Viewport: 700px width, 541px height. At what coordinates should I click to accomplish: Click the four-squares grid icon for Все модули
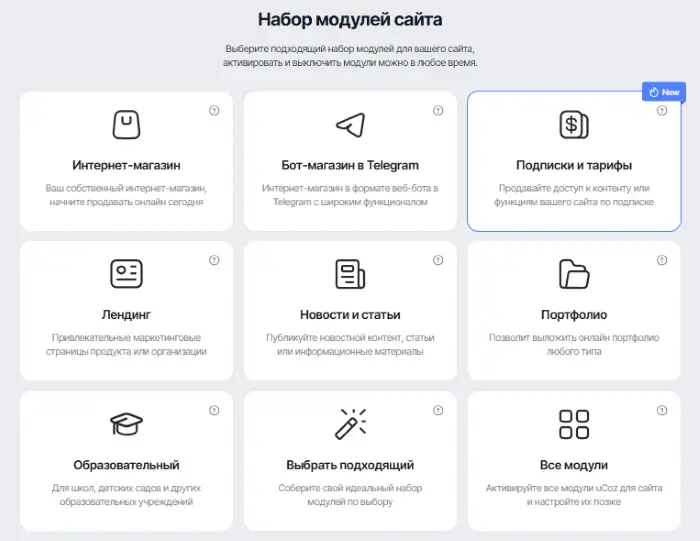574,424
